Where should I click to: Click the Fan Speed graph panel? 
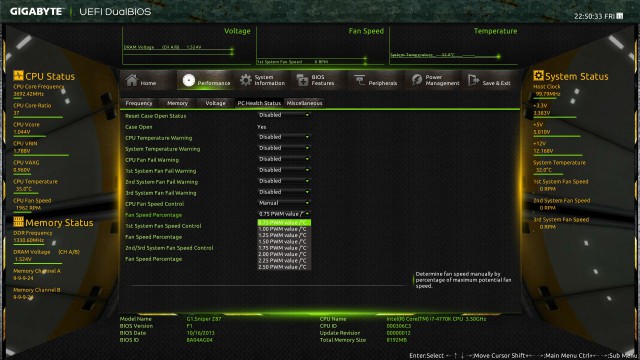pyautogui.click(x=321, y=46)
